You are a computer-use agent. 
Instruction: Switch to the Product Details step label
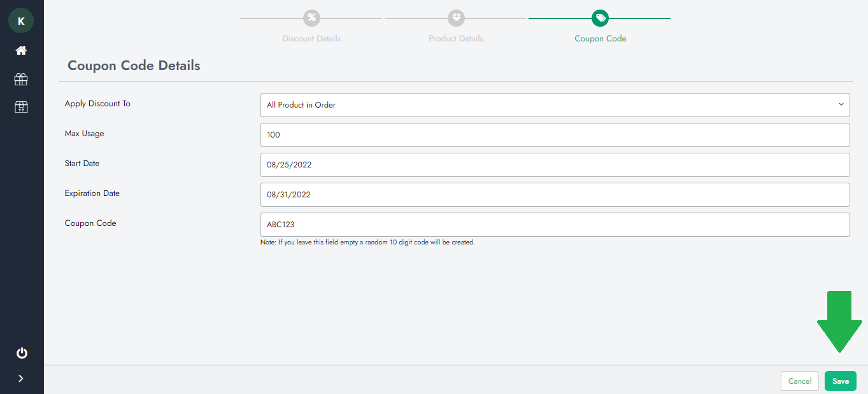click(456, 39)
